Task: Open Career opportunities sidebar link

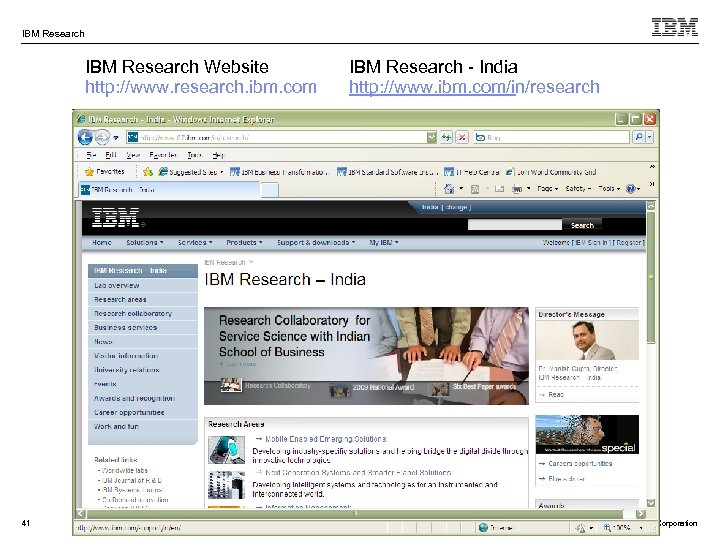Action: point(129,412)
